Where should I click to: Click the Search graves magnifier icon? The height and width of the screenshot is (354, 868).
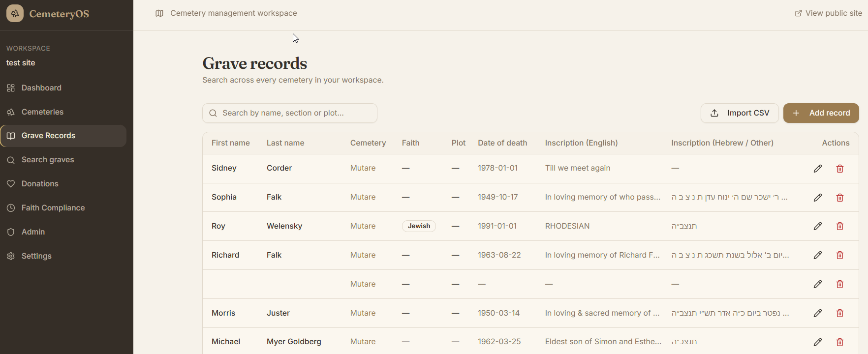point(11,160)
